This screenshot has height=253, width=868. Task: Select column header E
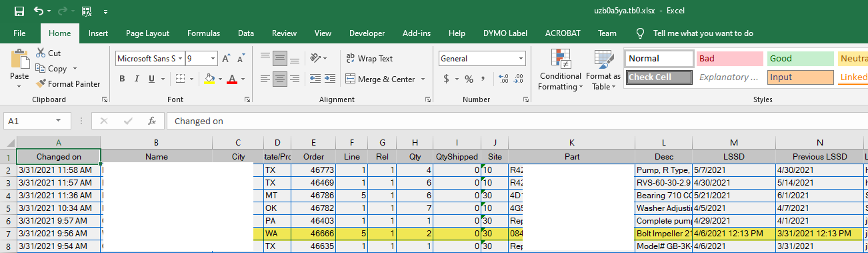pyautogui.click(x=313, y=143)
